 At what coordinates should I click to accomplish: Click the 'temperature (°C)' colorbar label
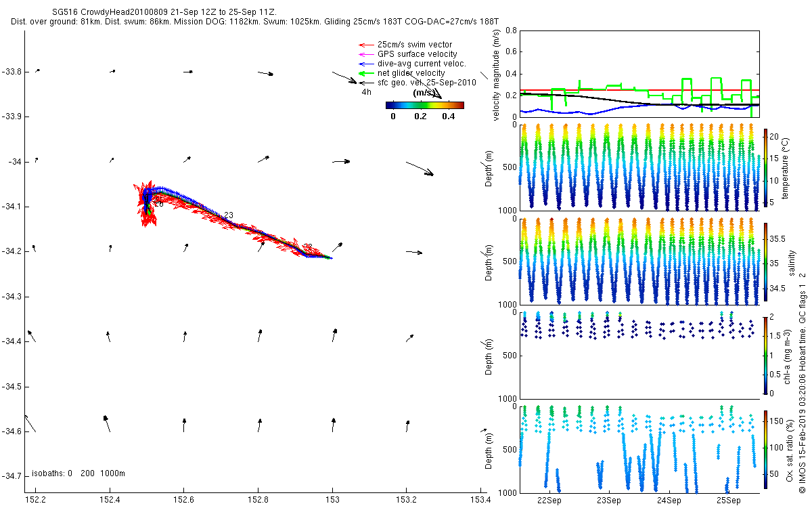[786, 167]
